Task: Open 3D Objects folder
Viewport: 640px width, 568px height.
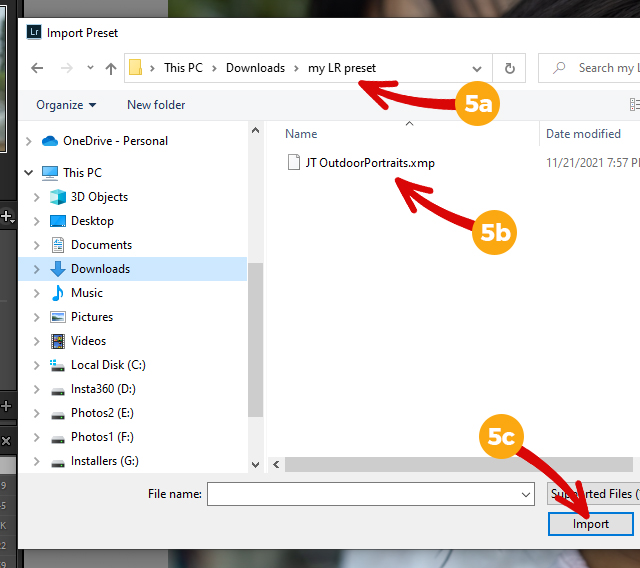Action: pyautogui.click(x=100, y=197)
